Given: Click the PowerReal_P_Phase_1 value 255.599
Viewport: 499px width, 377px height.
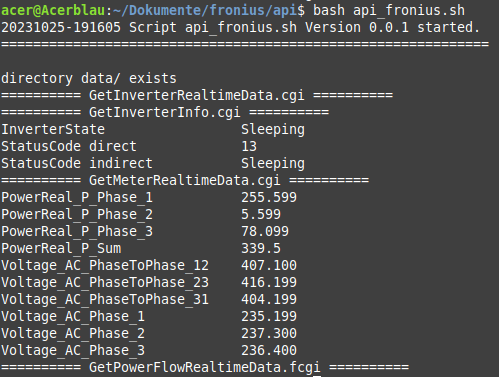Looking at the screenshot, I should (x=269, y=197).
